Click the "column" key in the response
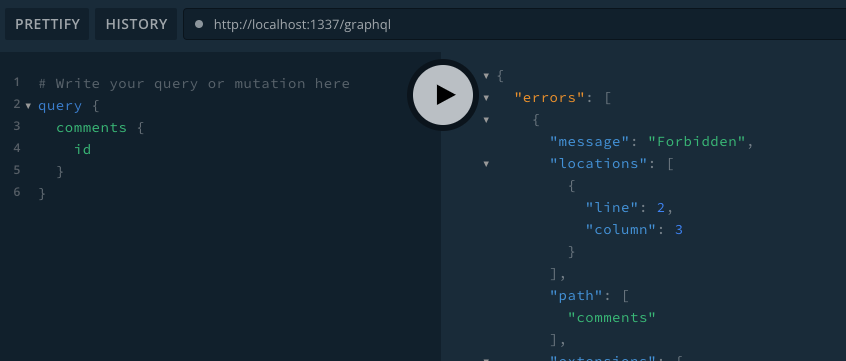This screenshot has width=846, height=361. coord(621,229)
